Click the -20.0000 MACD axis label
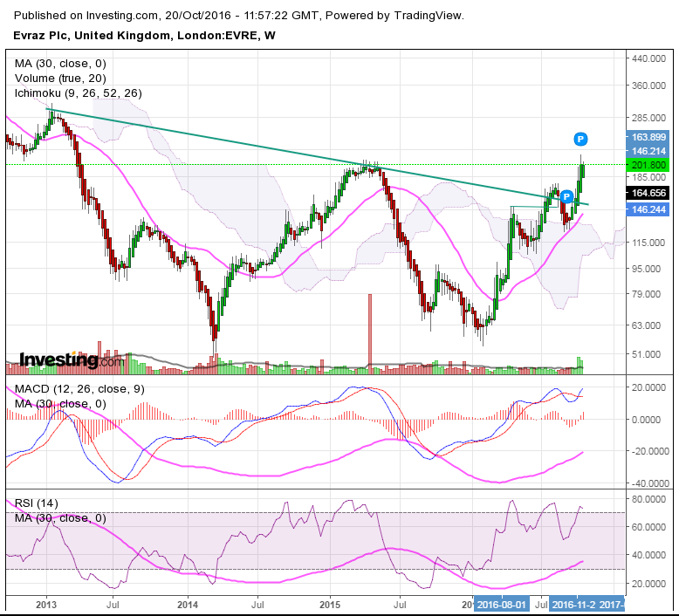 pos(648,451)
